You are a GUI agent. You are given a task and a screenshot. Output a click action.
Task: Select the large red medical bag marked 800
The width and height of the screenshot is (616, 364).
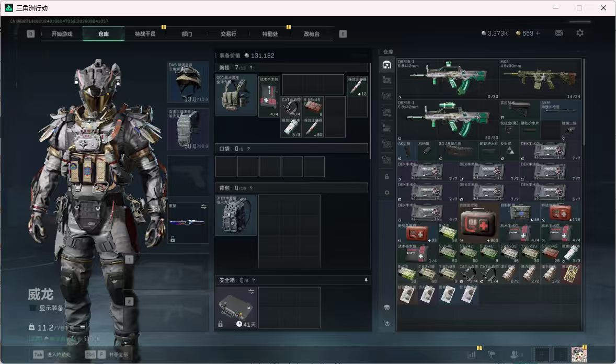pyautogui.click(x=478, y=222)
